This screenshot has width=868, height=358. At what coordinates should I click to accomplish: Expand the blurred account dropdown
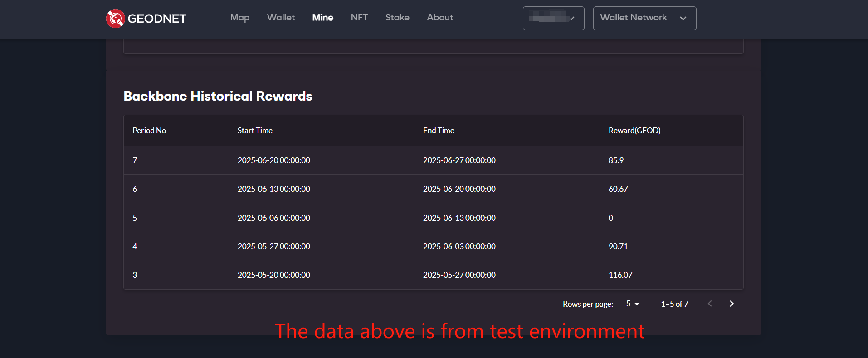pyautogui.click(x=553, y=18)
